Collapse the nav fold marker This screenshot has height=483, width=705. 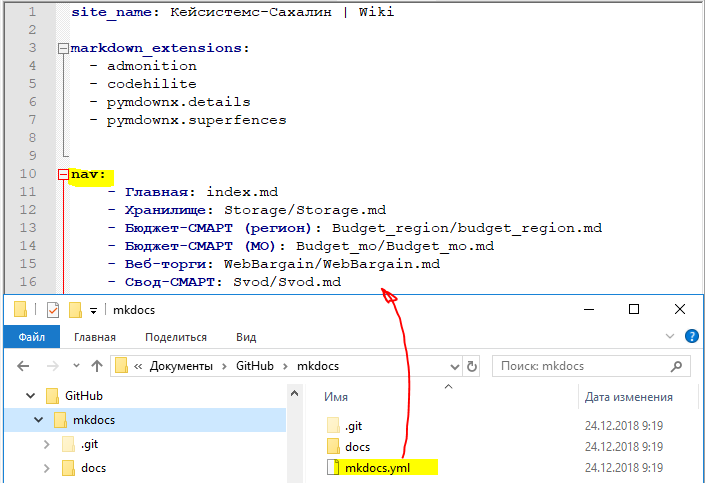[63, 174]
